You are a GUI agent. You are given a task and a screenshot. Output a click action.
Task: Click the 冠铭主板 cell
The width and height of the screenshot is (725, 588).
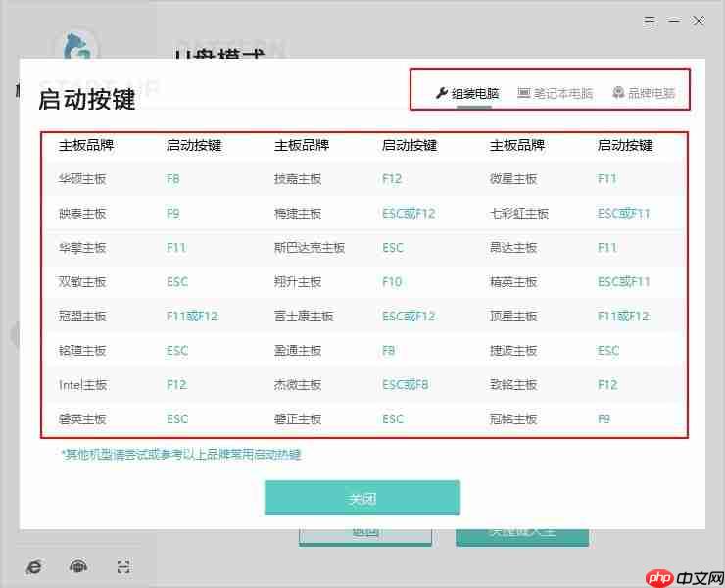[x=513, y=418]
